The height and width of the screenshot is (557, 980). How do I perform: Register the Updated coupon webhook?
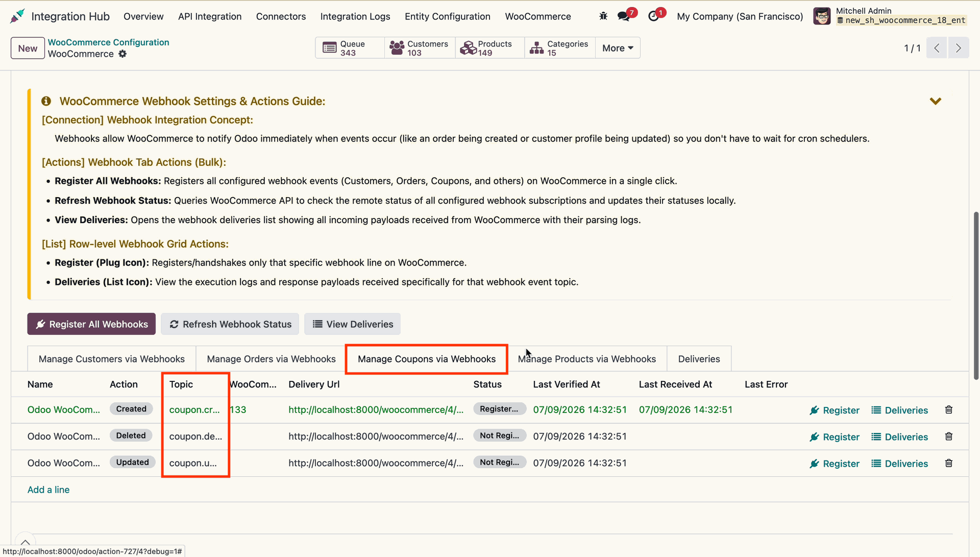point(835,463)
